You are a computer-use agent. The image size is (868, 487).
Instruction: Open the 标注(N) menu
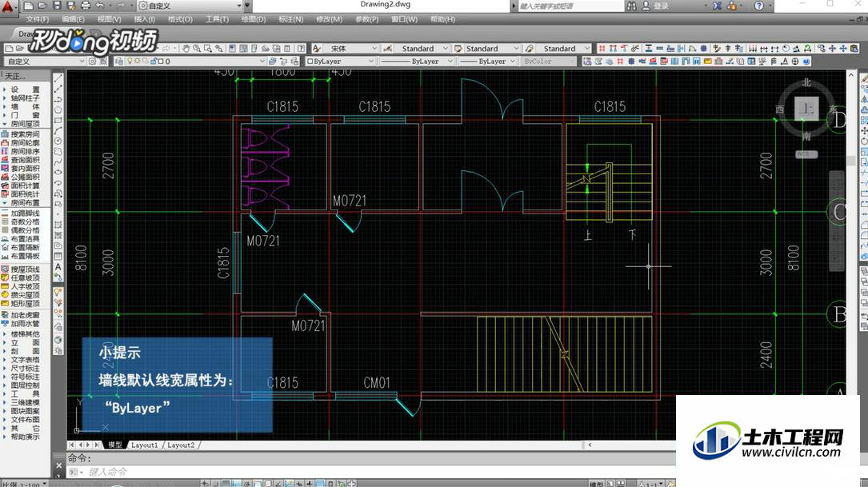[290, 19]
